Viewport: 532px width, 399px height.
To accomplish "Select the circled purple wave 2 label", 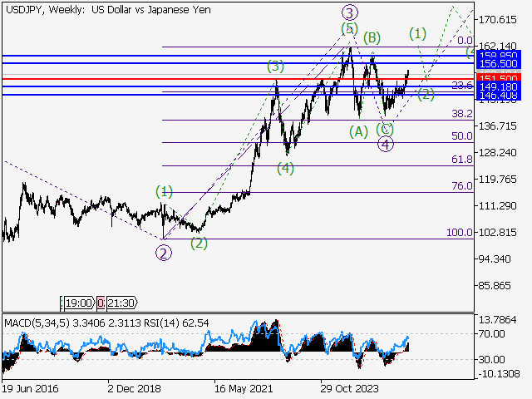I will click(x=165, y=253).
